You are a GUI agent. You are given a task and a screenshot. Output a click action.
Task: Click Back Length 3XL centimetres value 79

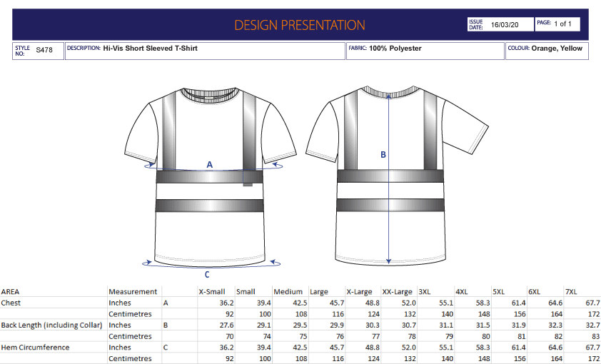click(x=449, y=336)
